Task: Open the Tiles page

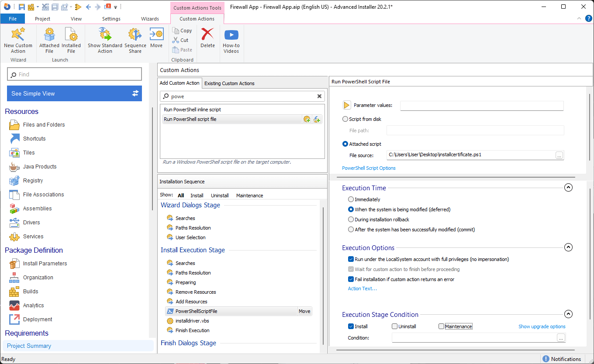Action: pos(29,153)
